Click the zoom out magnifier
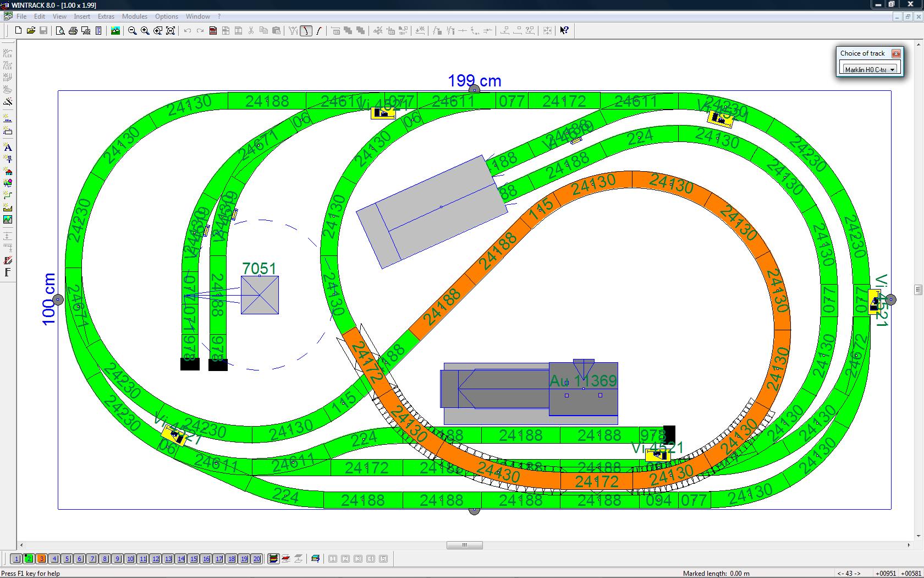Image resolution: width=924 pixels, height=578 pixels. point(133,31)
